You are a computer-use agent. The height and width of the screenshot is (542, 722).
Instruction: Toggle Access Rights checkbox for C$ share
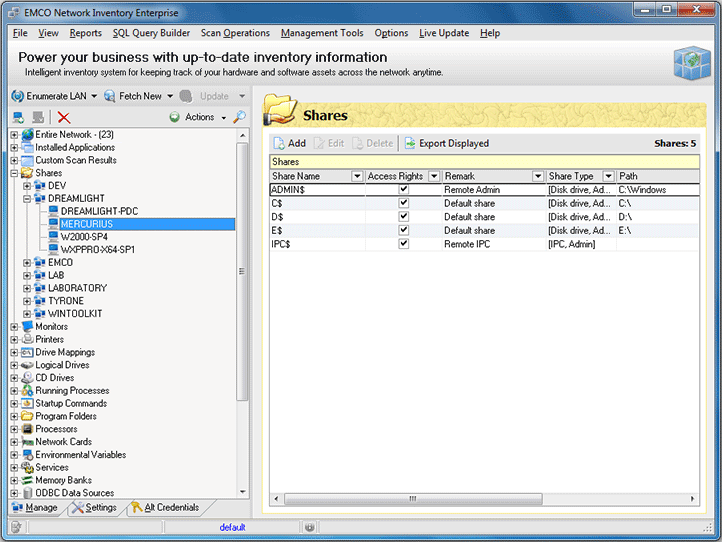coord(403,203)
